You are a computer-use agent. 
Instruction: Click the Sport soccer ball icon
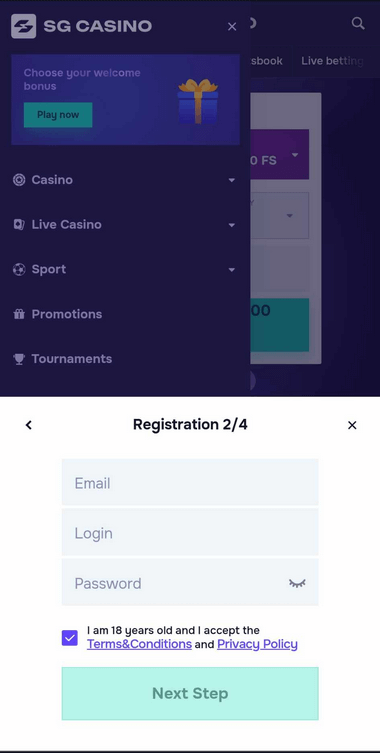click(x=19, y=269)
